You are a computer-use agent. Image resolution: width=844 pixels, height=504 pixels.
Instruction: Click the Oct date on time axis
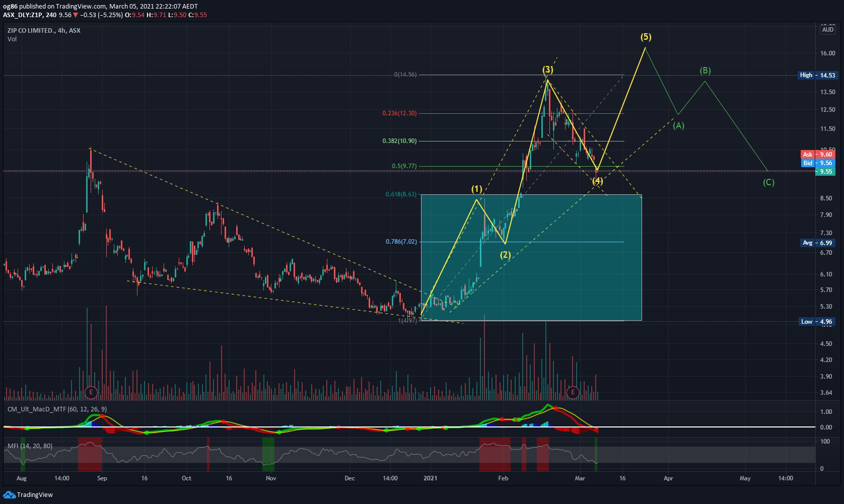coord(186,478)
